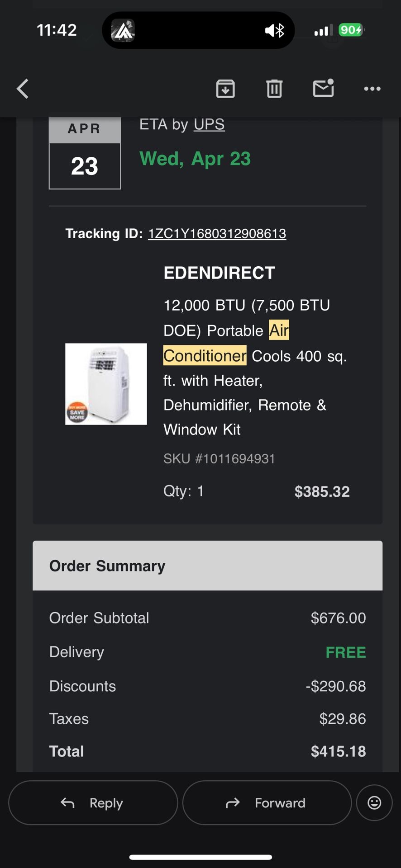Tap the APR 23 calendar badge

(x=85, y=154)
